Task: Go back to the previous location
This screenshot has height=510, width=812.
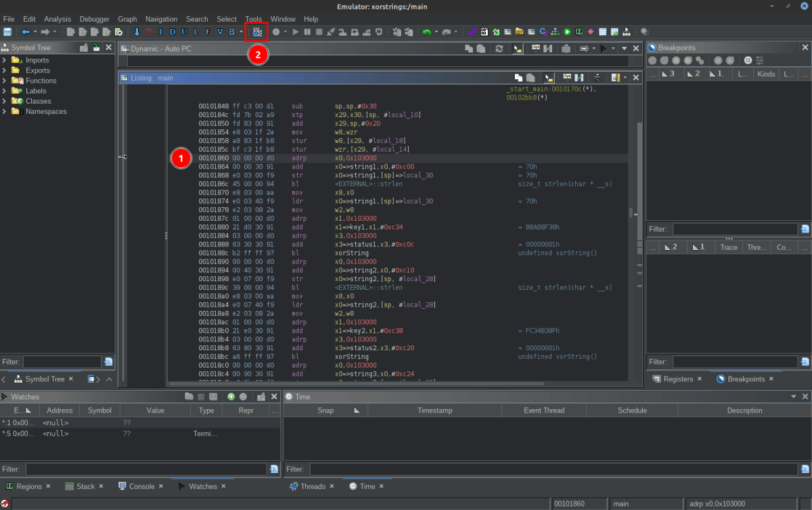Action: point(26,32)
